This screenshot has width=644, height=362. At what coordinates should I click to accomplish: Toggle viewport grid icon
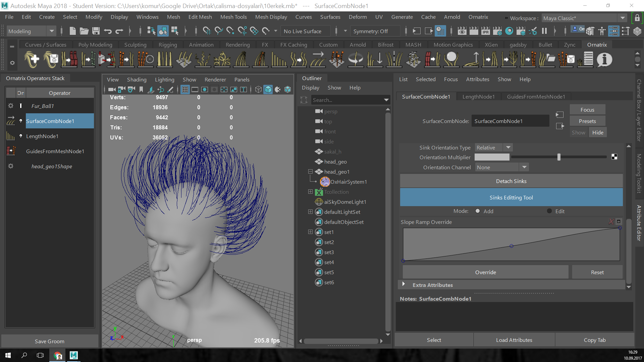coord(185,89)
